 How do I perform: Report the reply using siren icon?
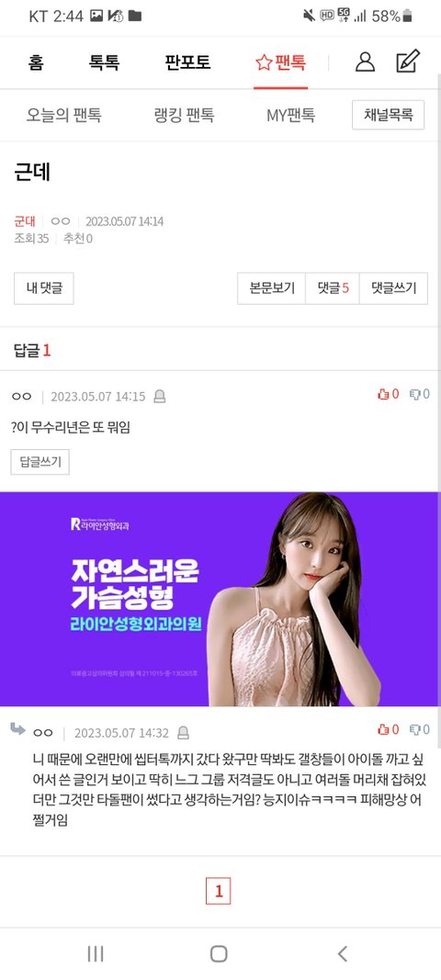[183, 733]
